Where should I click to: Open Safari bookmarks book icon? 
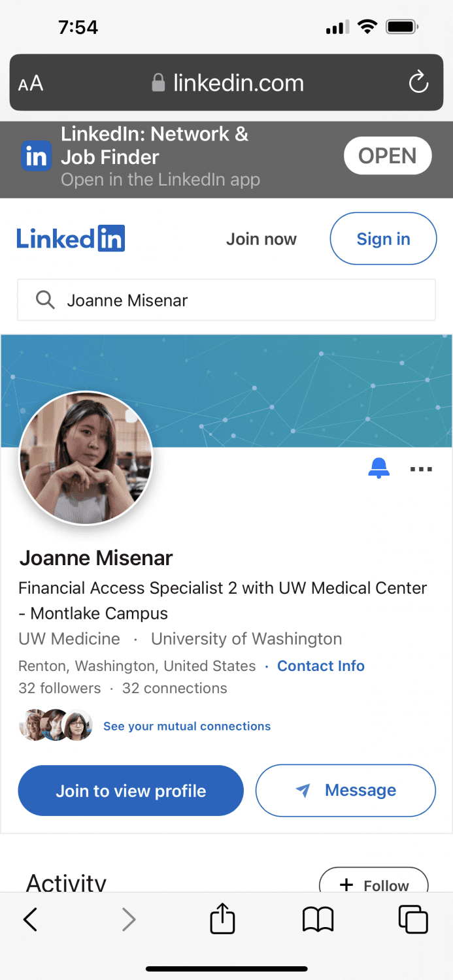coord(318,920)
